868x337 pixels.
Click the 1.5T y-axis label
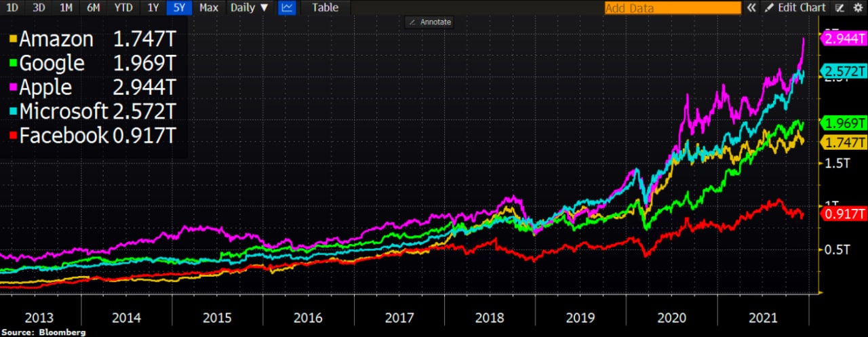pos(836,163)
